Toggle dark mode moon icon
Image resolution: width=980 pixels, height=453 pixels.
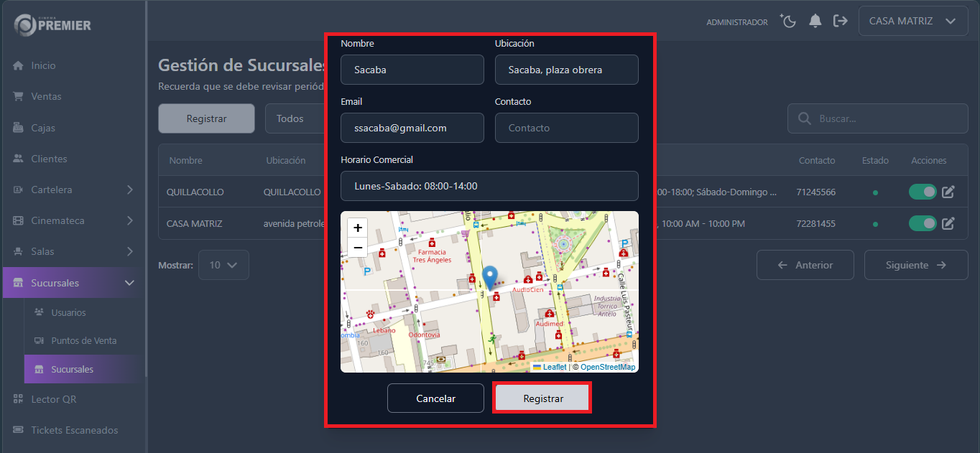pos(789,22)
